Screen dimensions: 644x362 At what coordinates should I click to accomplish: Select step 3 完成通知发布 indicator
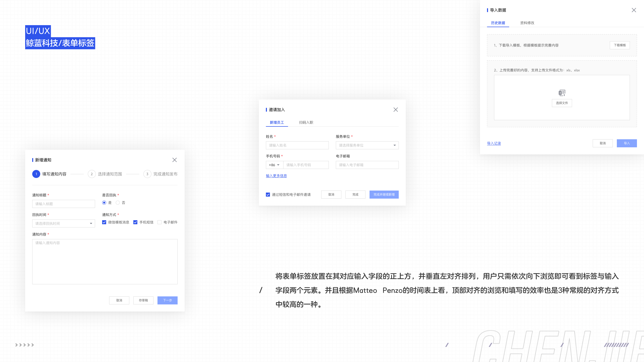(x=147, y=174)
